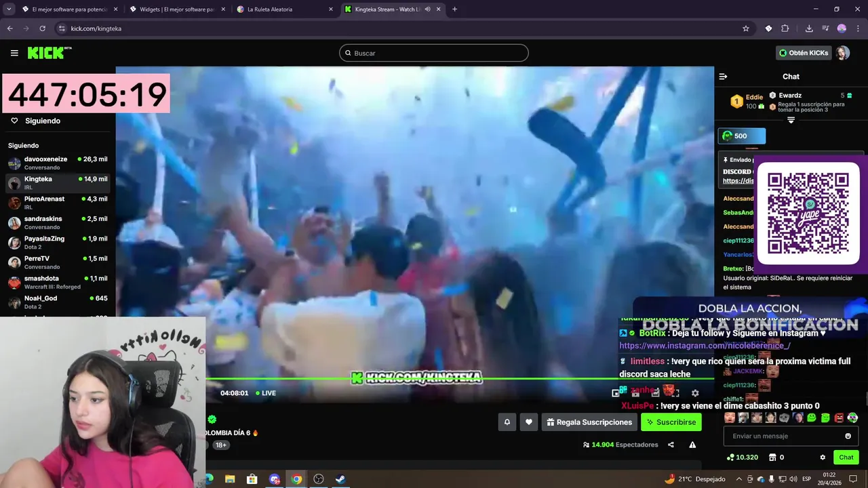
Task: Go back in browser history
Action: (x=9, y=28)
